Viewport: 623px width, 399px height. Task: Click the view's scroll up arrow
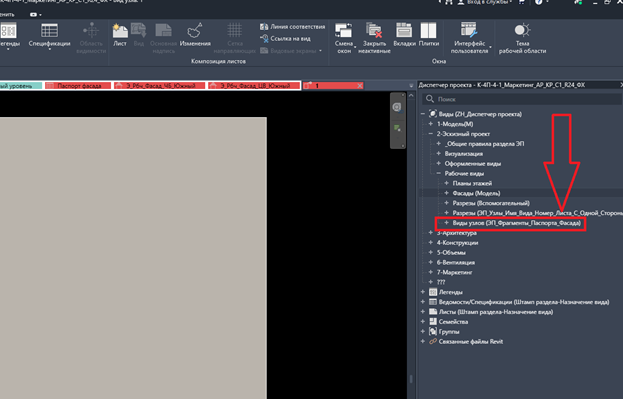411,96
